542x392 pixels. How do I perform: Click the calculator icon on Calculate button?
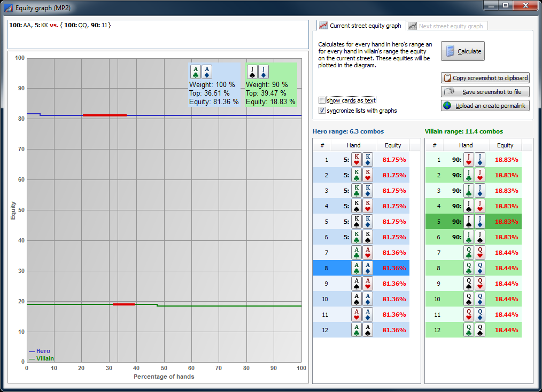point(450,51)
